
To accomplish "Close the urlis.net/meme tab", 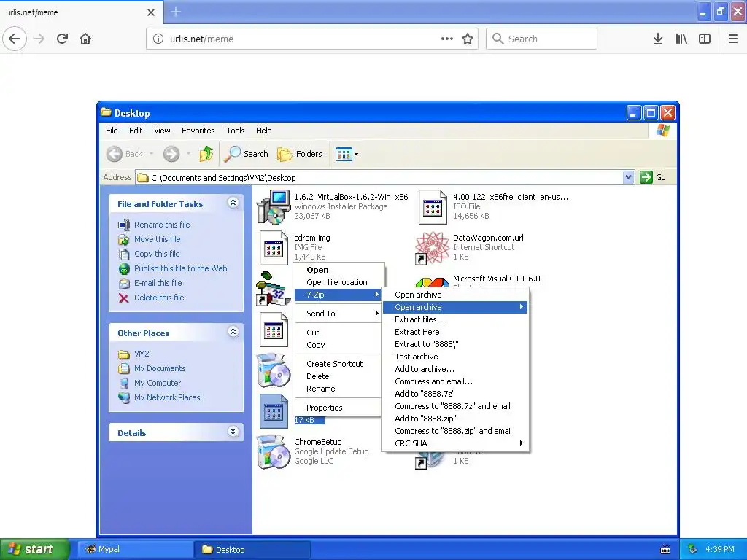I will tap(151, 12).
